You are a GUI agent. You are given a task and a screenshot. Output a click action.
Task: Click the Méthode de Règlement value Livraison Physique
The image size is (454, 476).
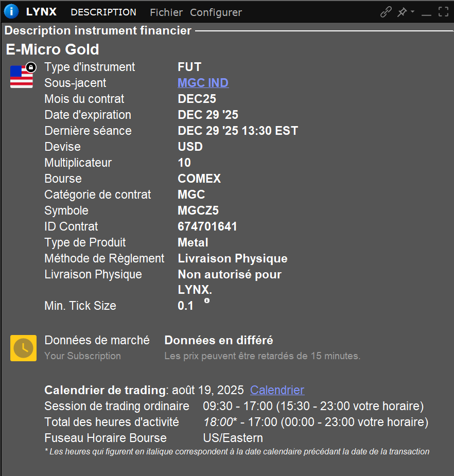point(233,258)
